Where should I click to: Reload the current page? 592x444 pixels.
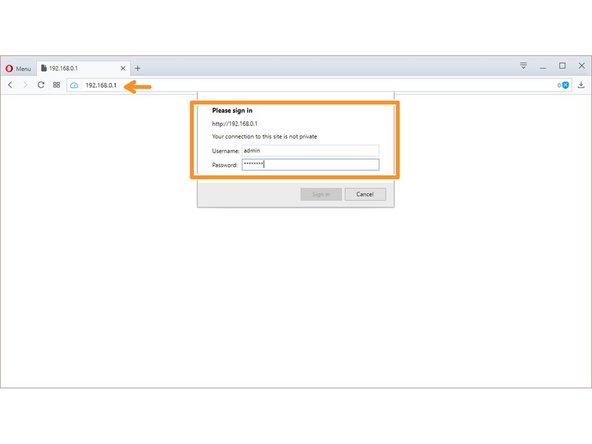pos(41,85)
